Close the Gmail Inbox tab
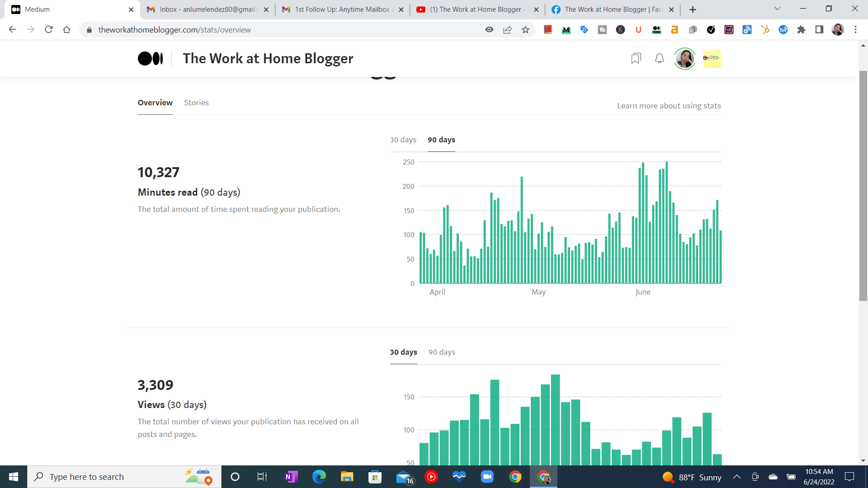 pyautogui.click(x=266, y=9)
